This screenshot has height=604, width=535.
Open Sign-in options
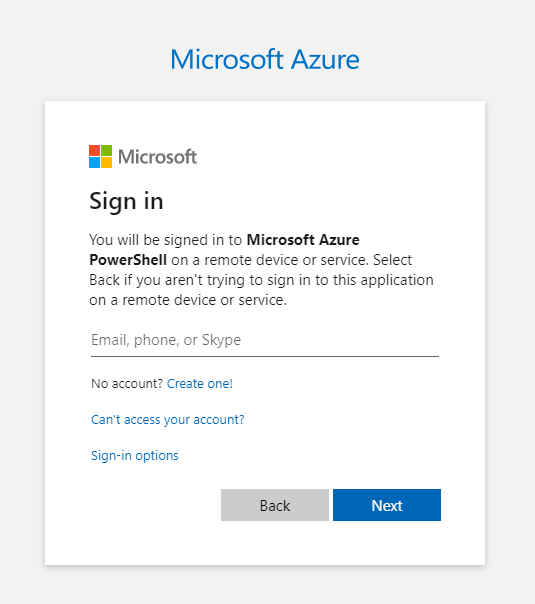134,456
